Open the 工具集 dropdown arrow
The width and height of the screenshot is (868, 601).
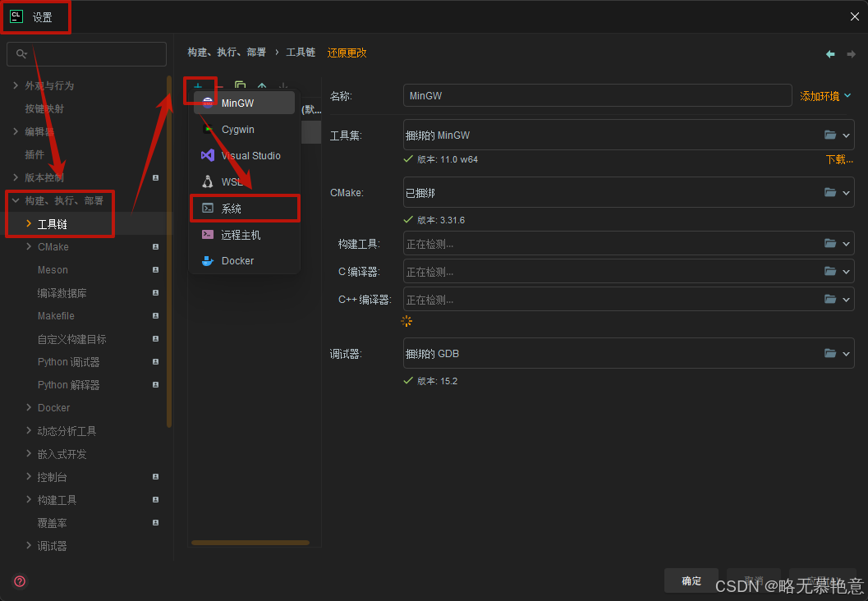click(x=846, y=135)
